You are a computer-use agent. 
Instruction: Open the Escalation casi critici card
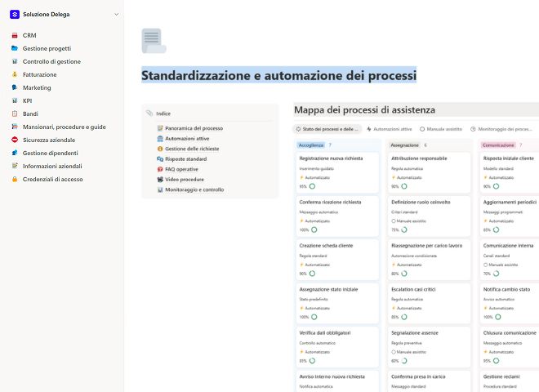tap(429, 303)
